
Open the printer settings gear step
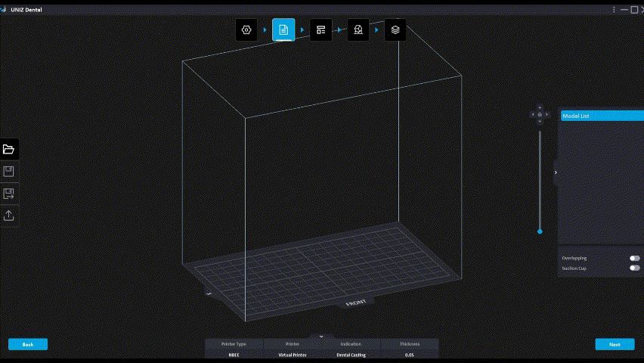(x=246, y=29)
